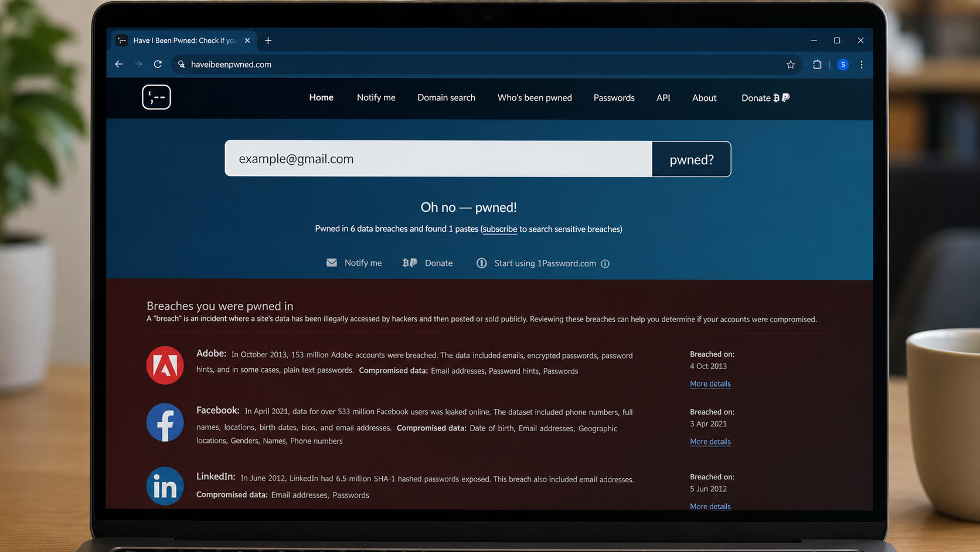Click the Donate link below the result
This screenshot has width=980, height=552.
coord(438,263)
